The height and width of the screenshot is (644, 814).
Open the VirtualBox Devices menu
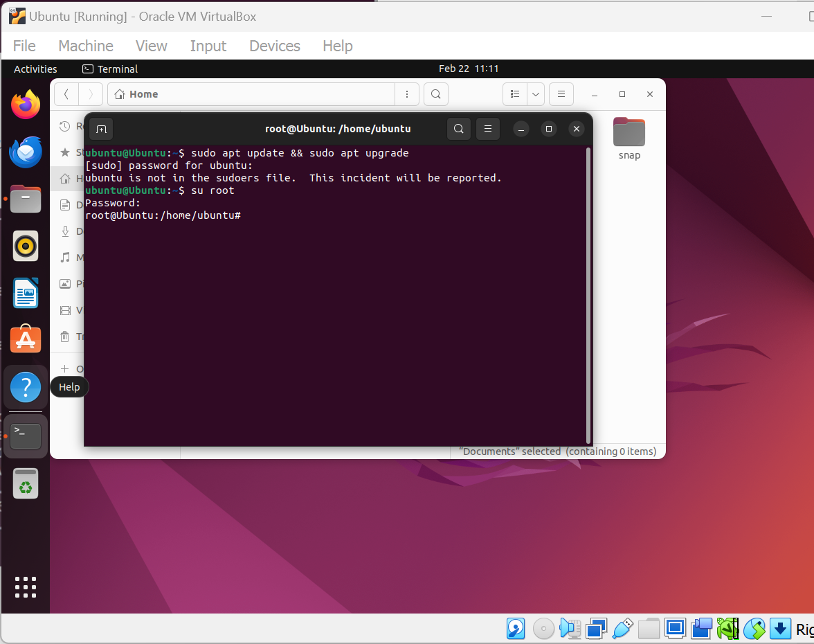tap(275, 46)
